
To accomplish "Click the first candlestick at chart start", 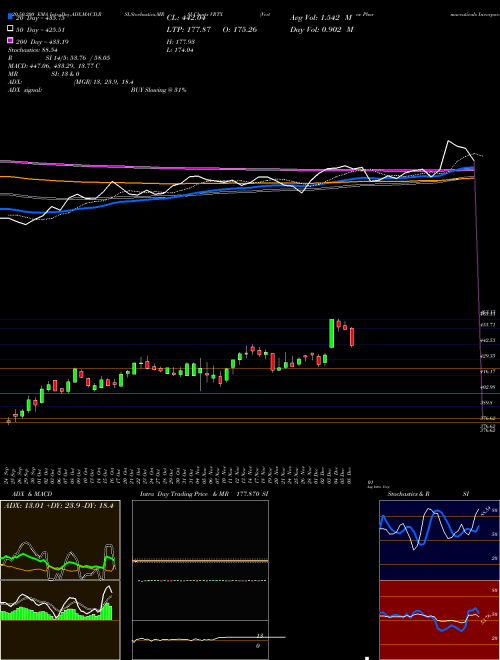I will [8, 421].
